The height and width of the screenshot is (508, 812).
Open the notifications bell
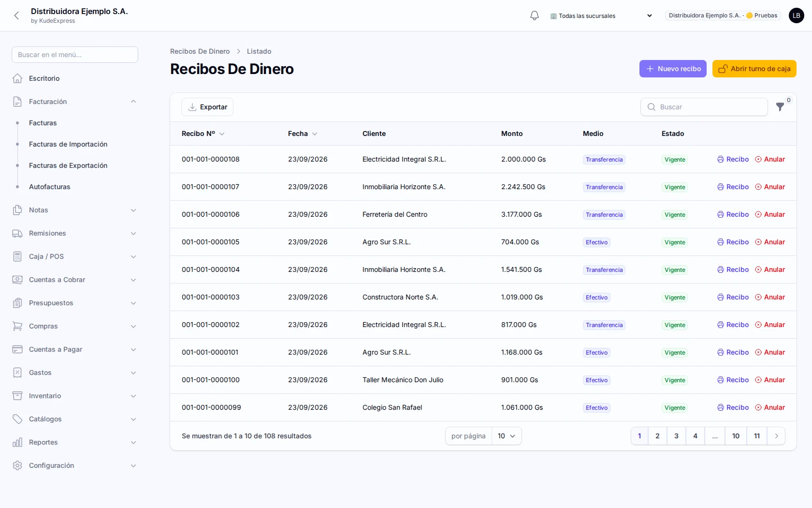pyautogui.click(x=535, y=15)
